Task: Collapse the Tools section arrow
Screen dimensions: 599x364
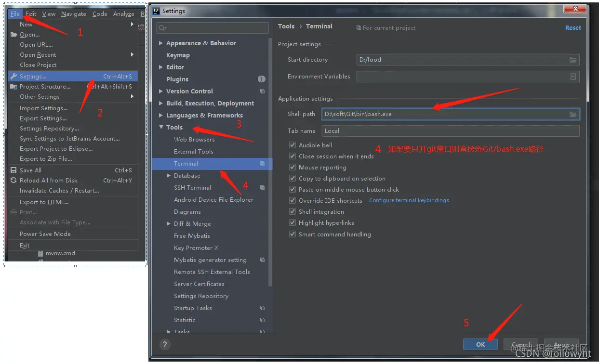Action: pyautogui.click(x=161, y=128)
